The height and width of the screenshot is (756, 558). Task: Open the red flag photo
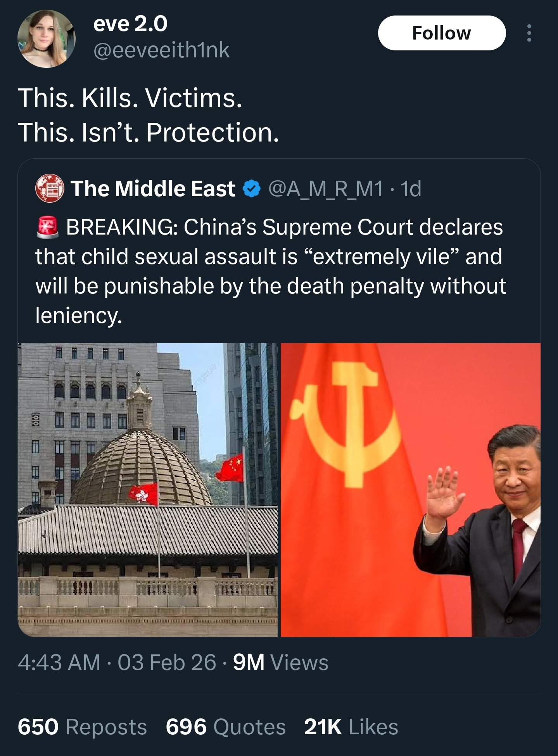pos(410,490)
